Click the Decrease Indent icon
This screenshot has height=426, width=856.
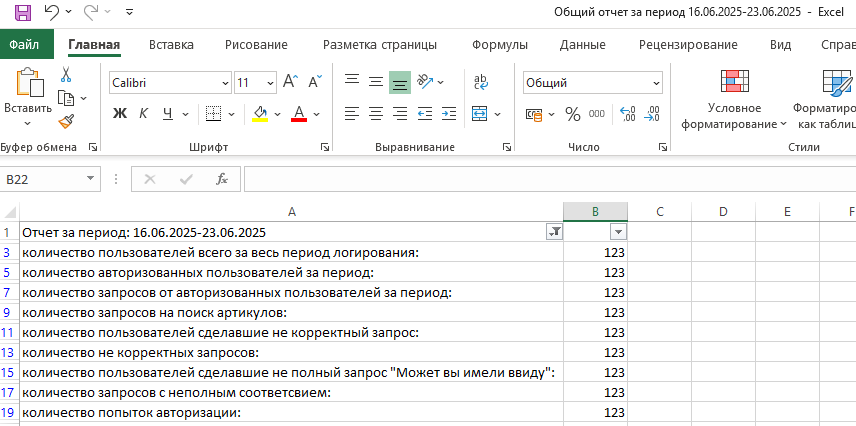(425, 114)
